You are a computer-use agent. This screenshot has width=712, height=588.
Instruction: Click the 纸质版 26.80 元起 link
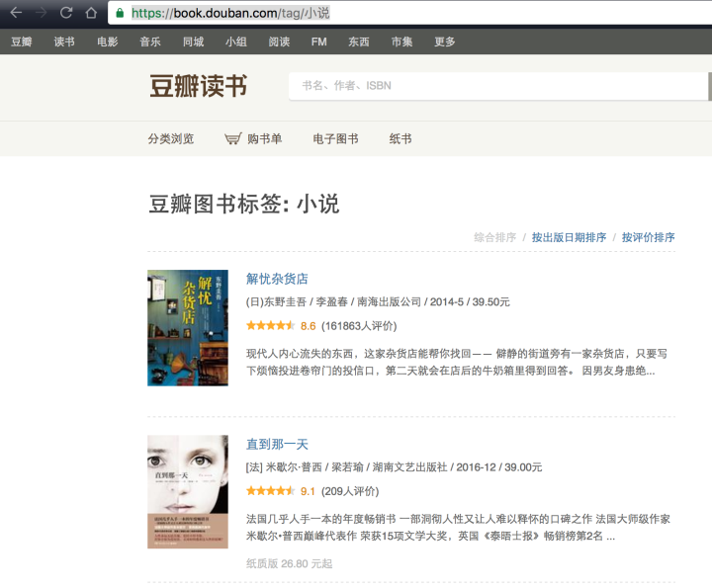coord(289,563)
